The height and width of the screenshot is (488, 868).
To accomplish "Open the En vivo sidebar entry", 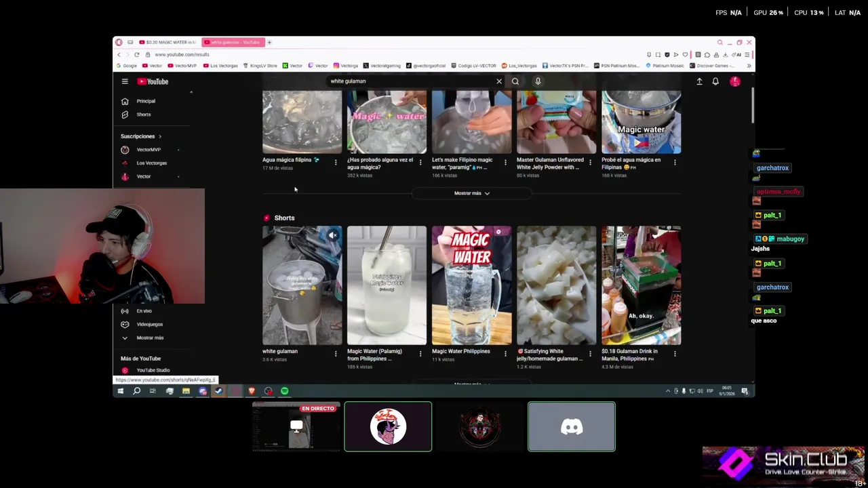I will [153, 311].
